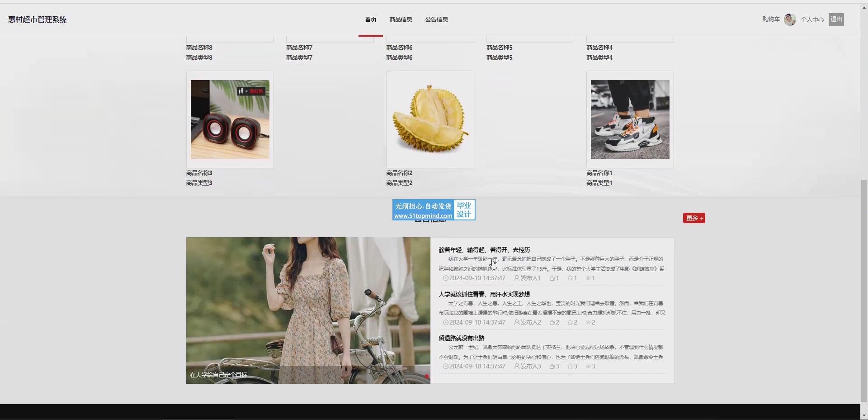
Task: Open the 购物车 shopping cart link
Action: (771, 19)
